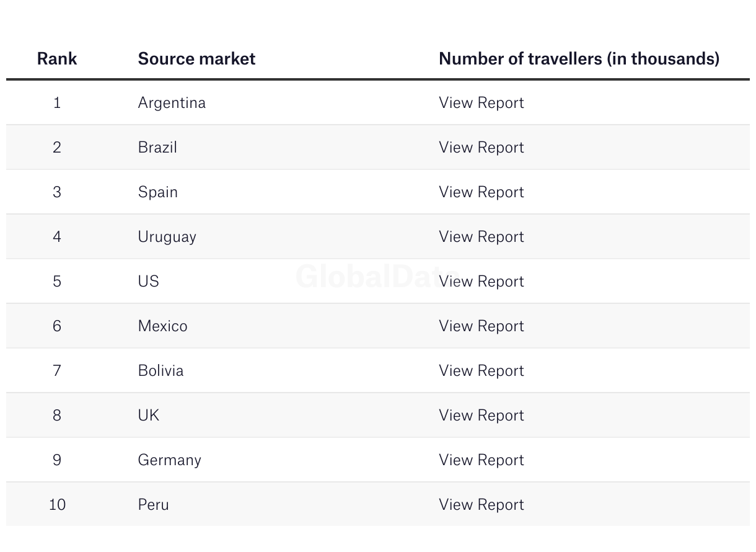
Task: Open View Report link for US
Action: [x=481, y=281]
